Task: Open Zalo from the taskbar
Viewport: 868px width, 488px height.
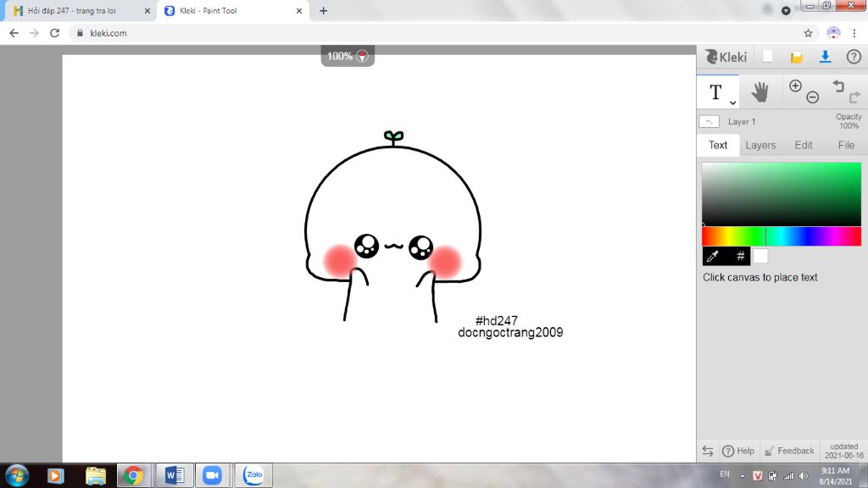Action: pyautogui.click(x=253, y=475)
